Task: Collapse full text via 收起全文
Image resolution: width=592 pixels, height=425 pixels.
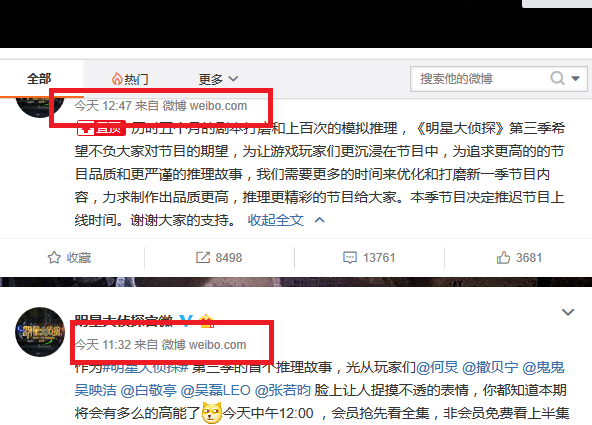Action: (276, 220)
